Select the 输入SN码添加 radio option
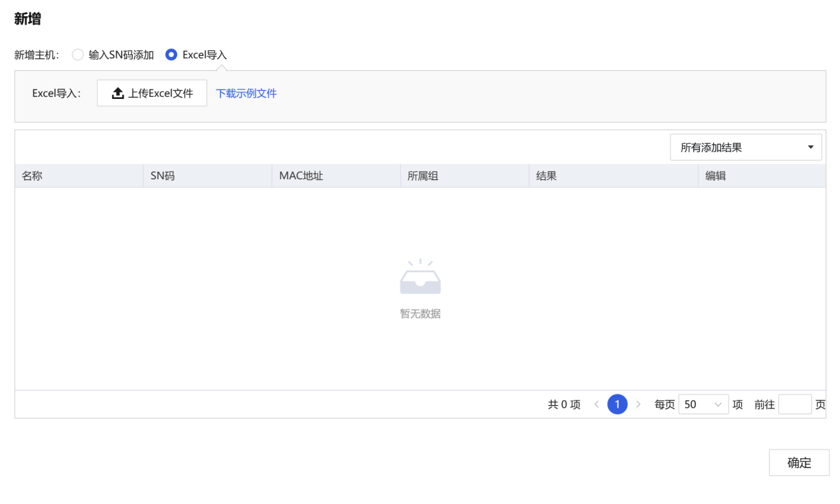 pyautogui.click(x=78, y=55)
